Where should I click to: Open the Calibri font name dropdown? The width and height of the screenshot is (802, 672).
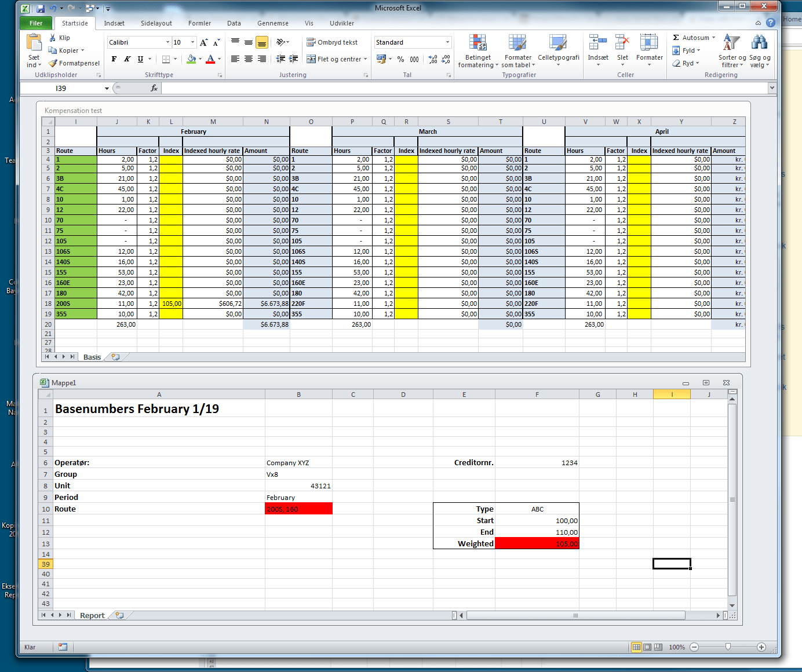[x=168, y=42]
